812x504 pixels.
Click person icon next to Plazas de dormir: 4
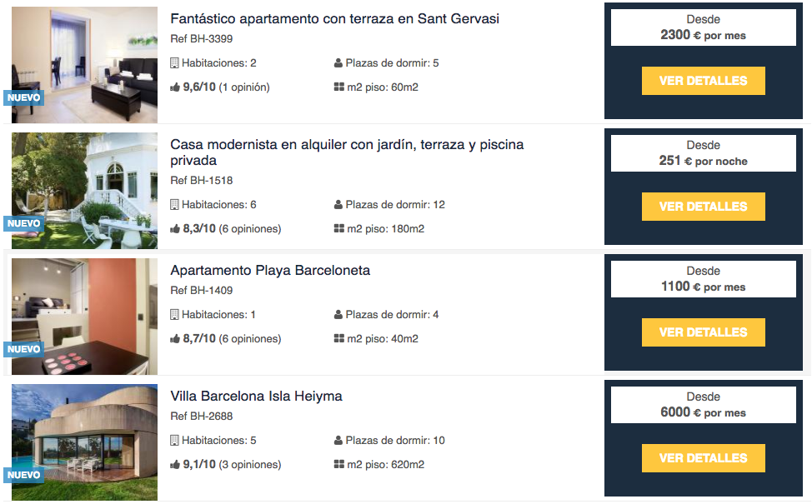[338, 315]
